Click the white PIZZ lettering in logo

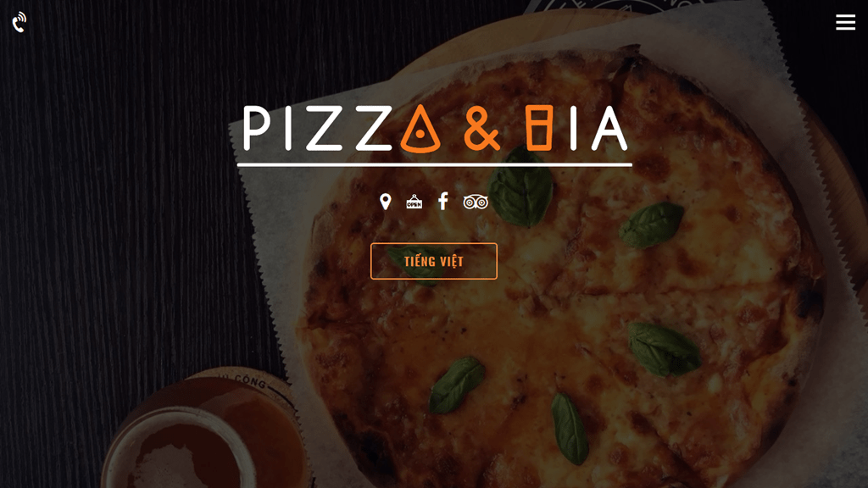pyautogui.click(x=317, y=129)
